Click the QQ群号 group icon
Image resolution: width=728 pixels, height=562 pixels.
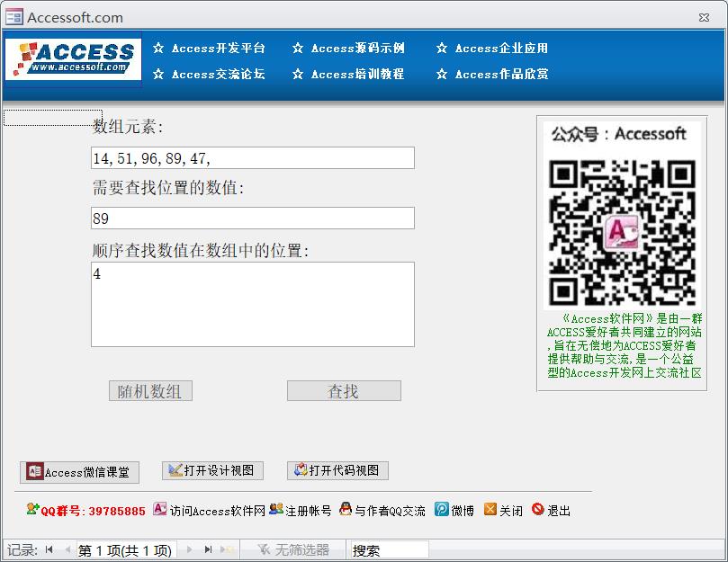point(32,509)
